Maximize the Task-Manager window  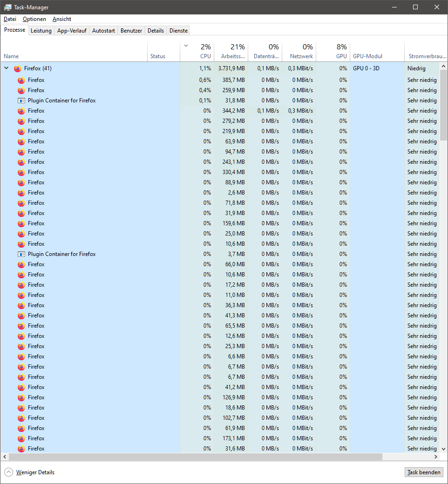[415, 7]
